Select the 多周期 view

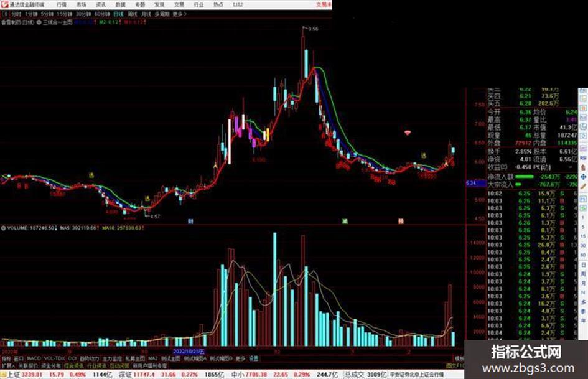click(x=162, y=14)
